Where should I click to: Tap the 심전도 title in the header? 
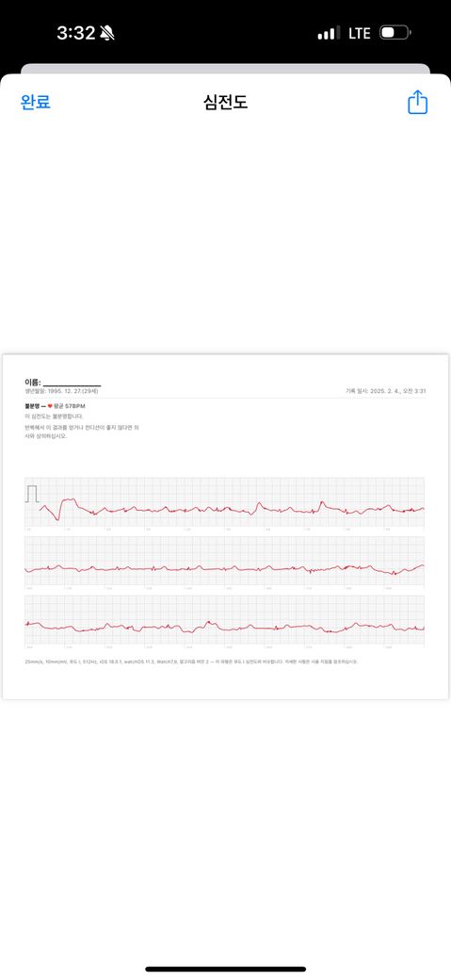(226, 103)
